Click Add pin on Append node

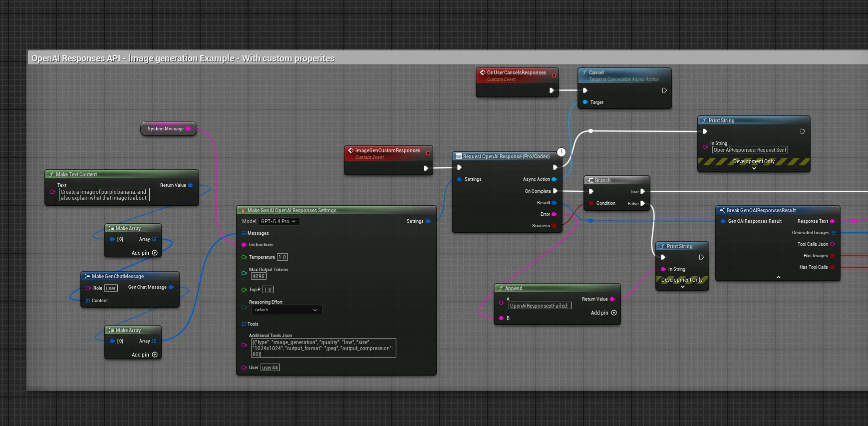coord(604,313)
